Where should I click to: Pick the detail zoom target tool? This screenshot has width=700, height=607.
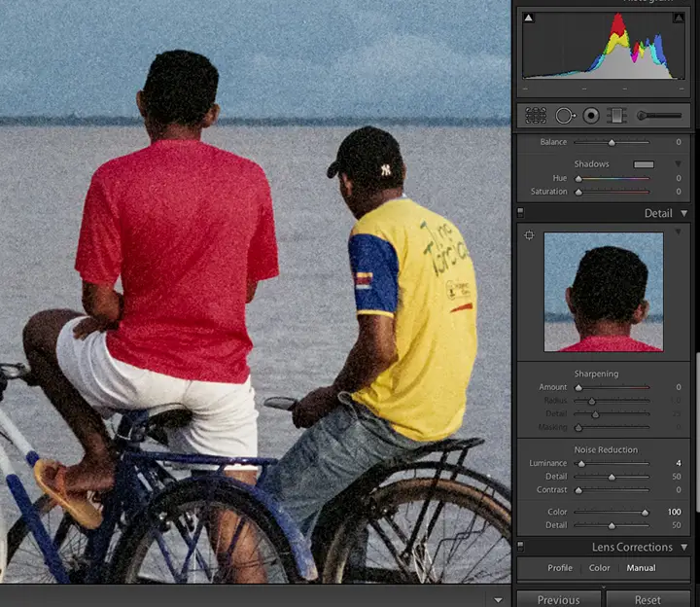(530, 235)
